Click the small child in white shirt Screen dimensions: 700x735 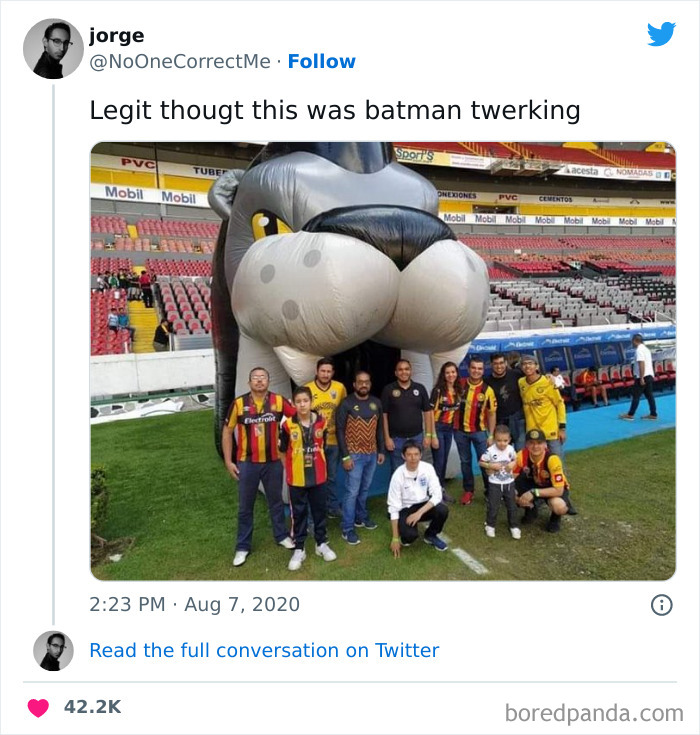click(501, 482)
